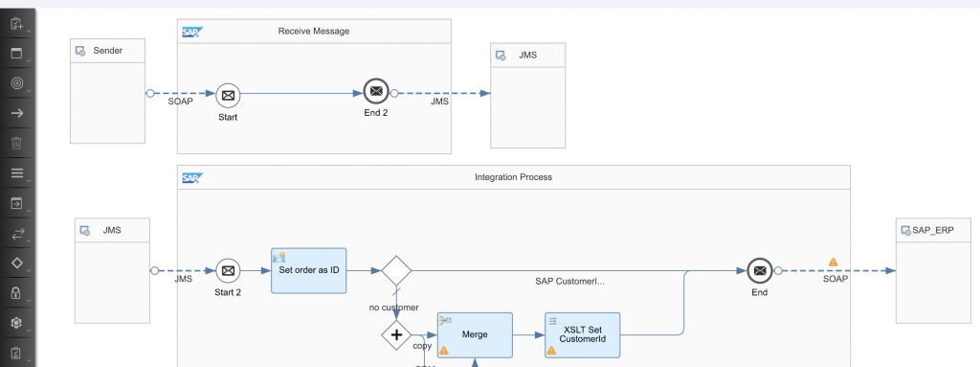This screenshot has width=980, height=367.
Task: Open the Security lock palette icon
Action: (17, 293)
